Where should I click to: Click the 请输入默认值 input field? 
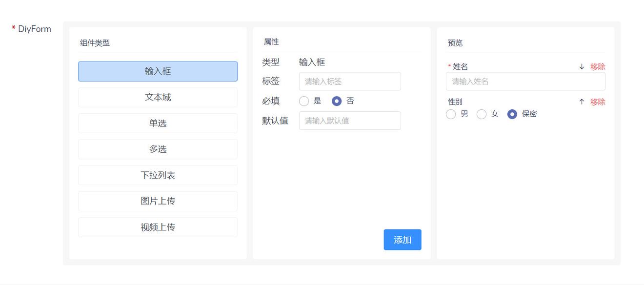tap(349, 121)
